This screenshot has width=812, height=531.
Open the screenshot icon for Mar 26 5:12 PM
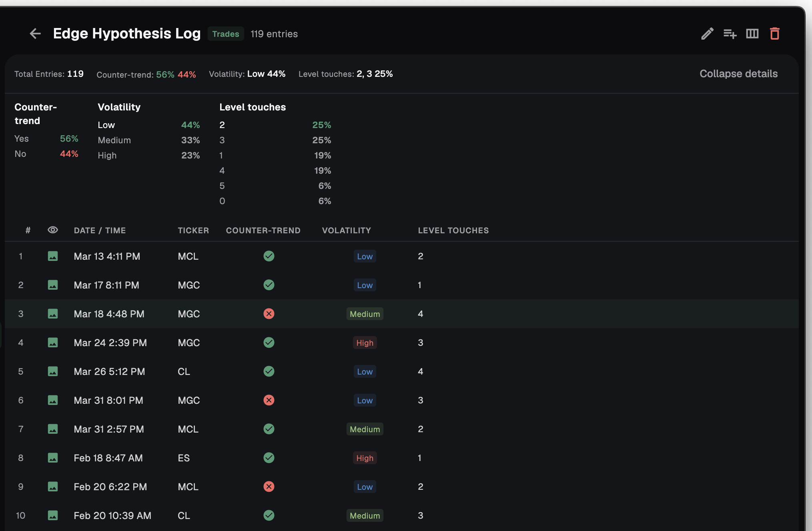[53, 371]
